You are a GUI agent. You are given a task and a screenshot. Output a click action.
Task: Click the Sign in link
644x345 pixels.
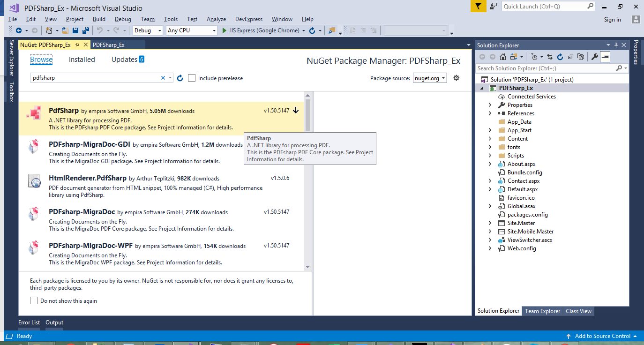(613, 20)
